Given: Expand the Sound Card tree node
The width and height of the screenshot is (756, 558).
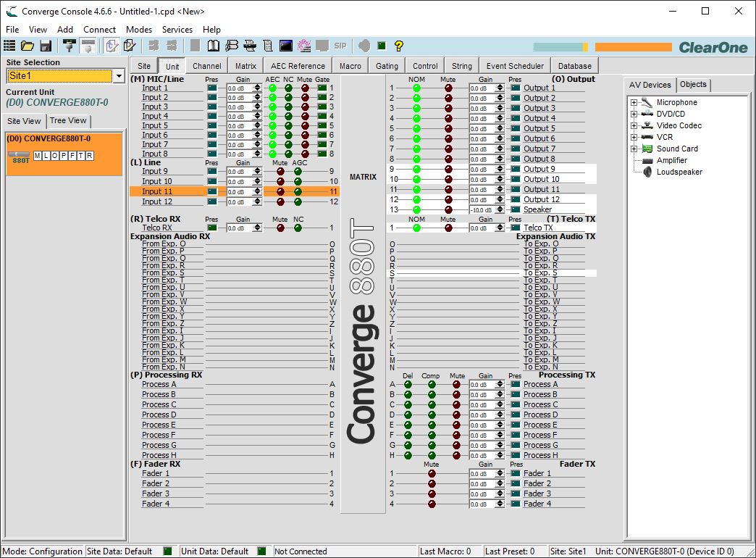Looking at the screenshot, I should 634,149.
